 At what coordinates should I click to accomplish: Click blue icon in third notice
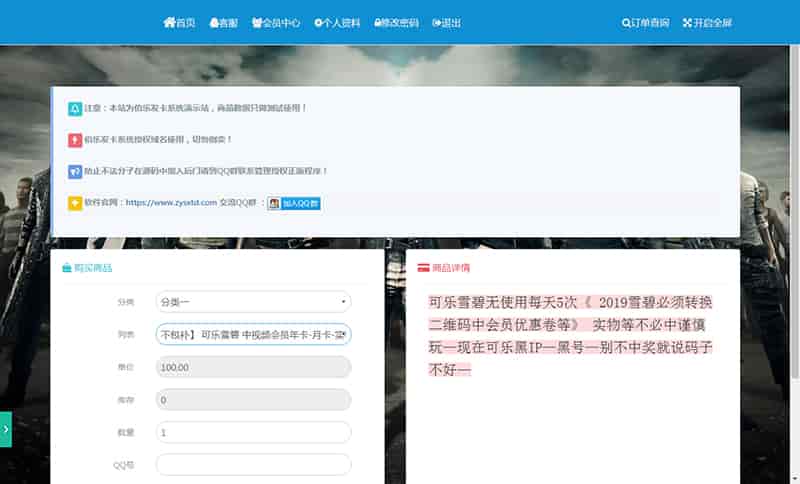tap(75, 171)
